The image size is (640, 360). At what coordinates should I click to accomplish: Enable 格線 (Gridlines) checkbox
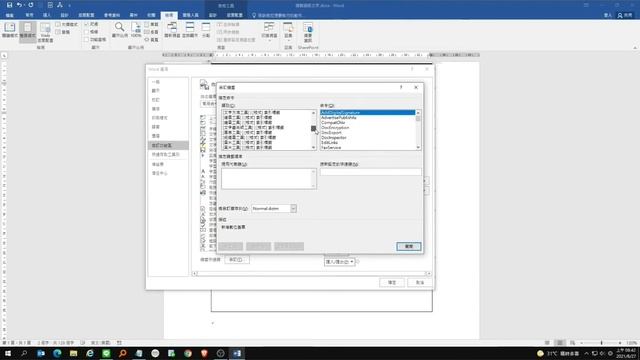point(87,32)
